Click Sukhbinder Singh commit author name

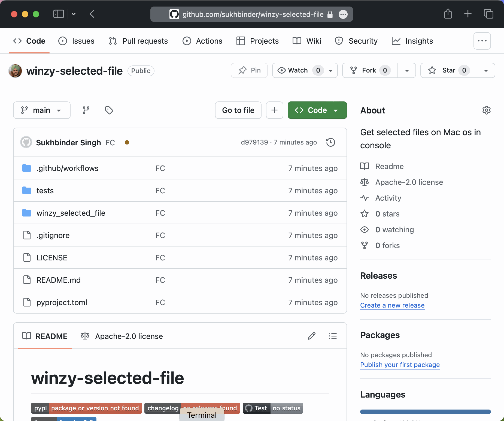click(x=68, y=143)
